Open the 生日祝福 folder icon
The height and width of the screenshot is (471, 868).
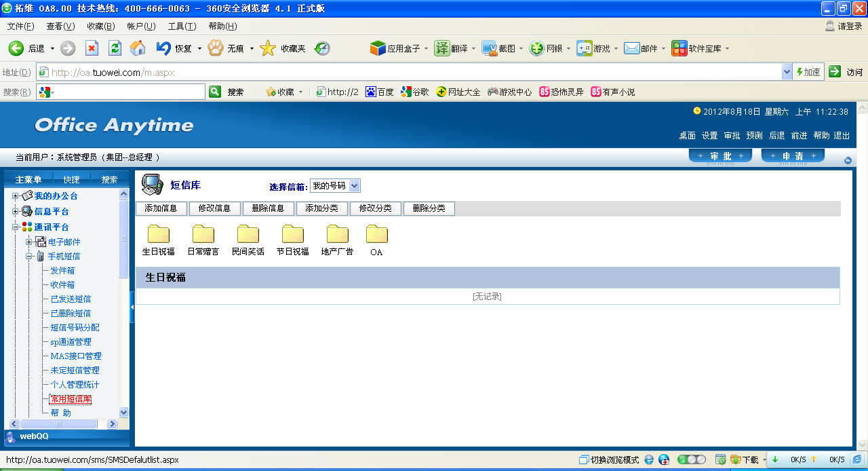[x=159, y=234]
